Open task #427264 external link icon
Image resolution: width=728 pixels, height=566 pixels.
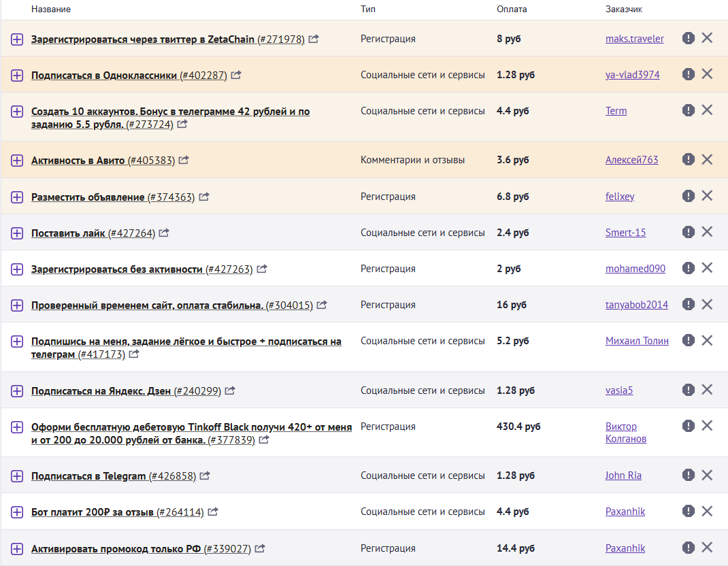click(164, 233)
